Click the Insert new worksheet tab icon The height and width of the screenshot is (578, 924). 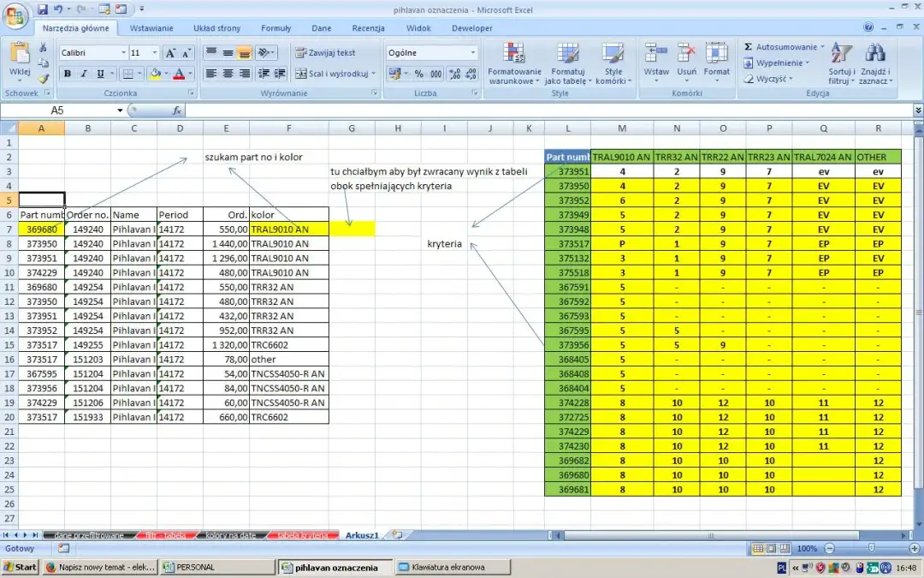(x=398, y=535)
